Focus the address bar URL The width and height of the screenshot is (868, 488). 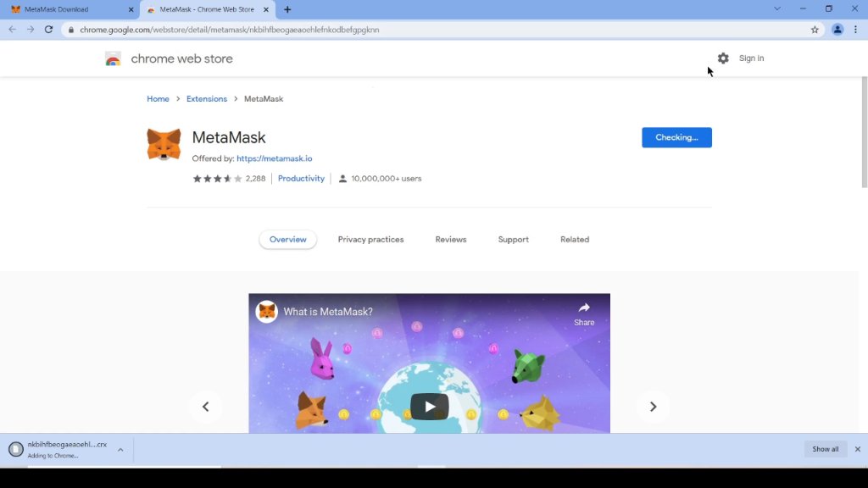pyautogui.click(x=230, y=30)
